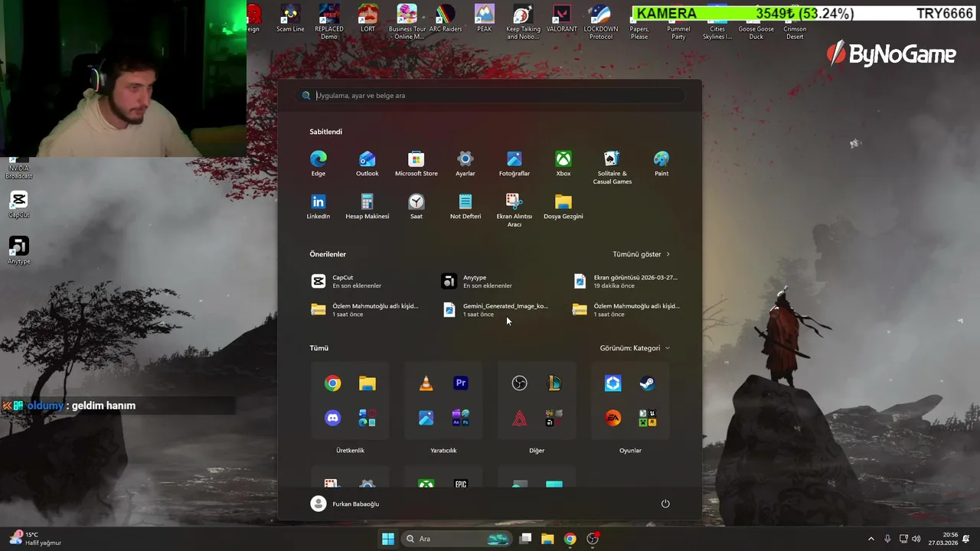Show hidden system tray icons
The height and width of the screenshot is (551, 980).
click(871, 539)
